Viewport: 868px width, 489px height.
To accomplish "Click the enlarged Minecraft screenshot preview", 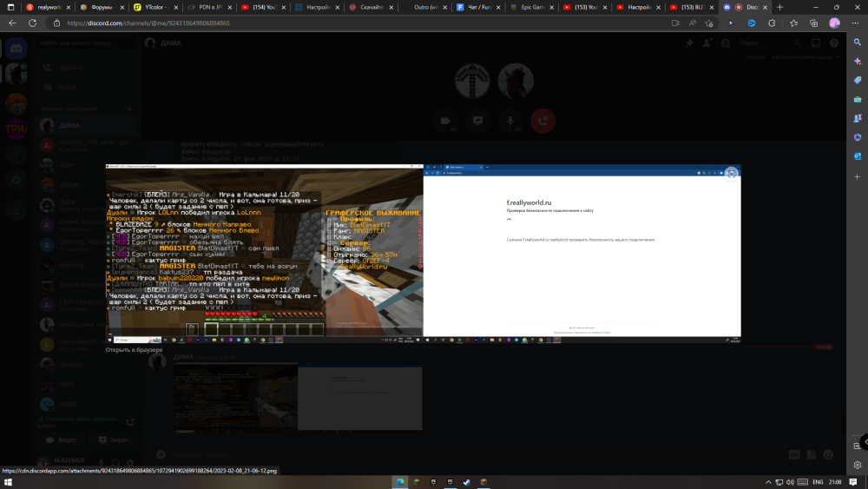I will point(423,254).
